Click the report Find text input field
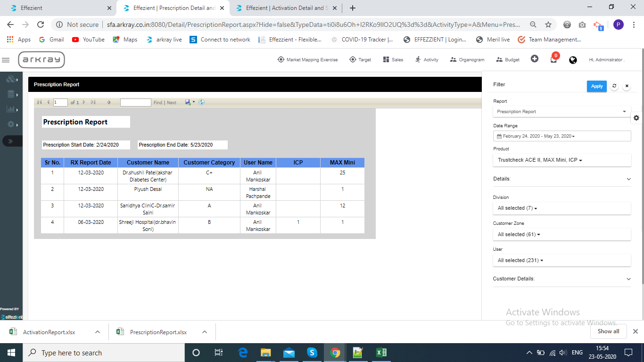 (135, 102)
